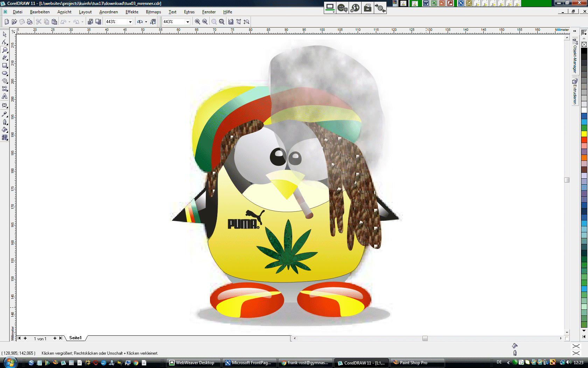Click the Zoom Out magnifier icon

(205, 22)
